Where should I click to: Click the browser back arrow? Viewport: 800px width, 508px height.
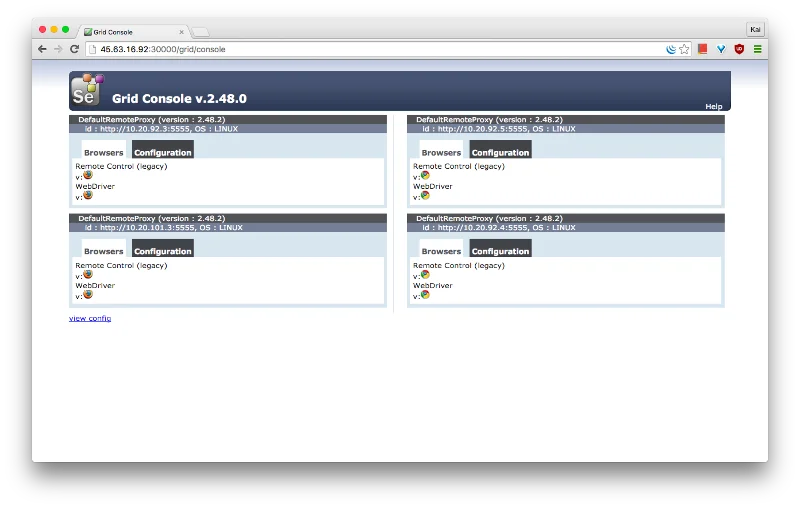(x=42, y=49)
